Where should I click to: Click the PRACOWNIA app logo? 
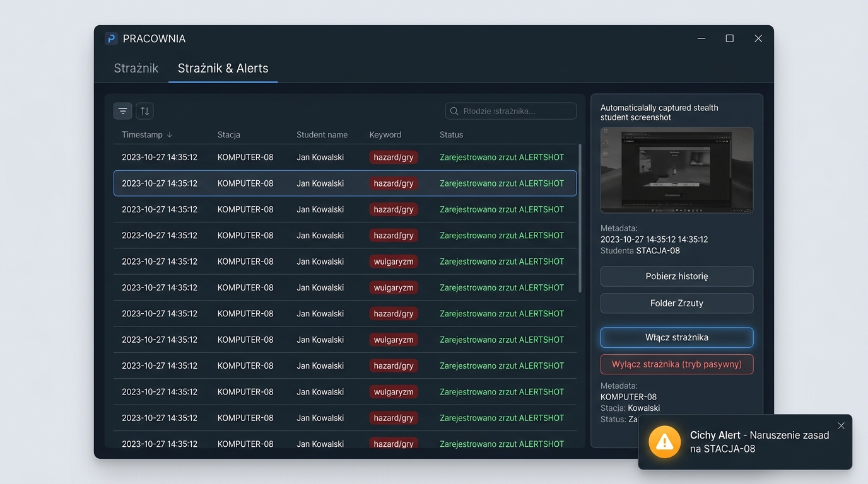click(111, 38)
